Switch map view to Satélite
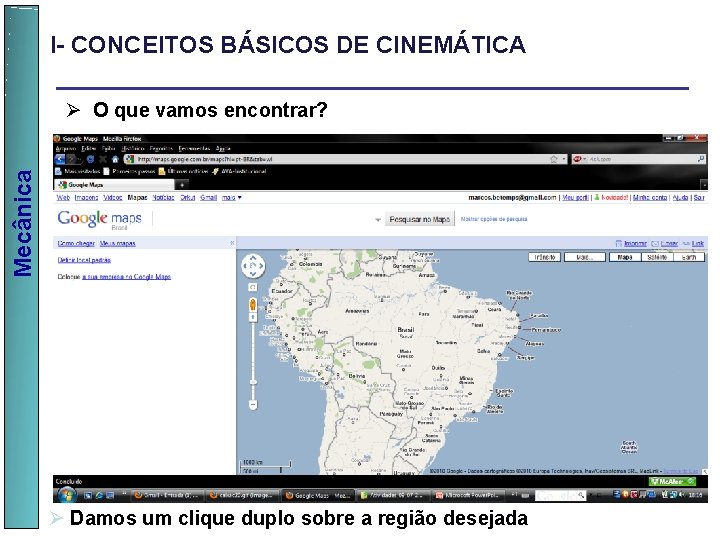The width and height of the screenshot is (720, 540). pos(657,258)
